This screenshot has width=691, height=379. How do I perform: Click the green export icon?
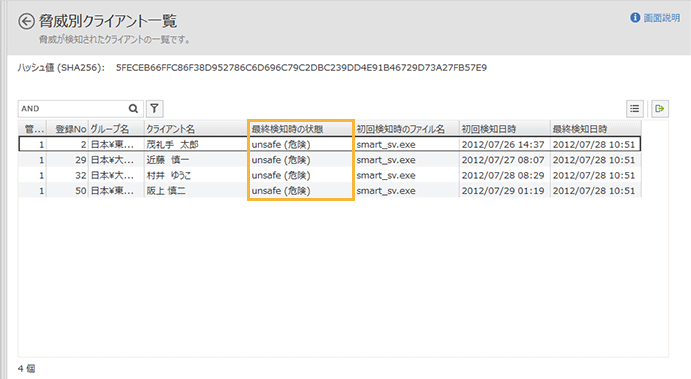[x=660, y=108]
